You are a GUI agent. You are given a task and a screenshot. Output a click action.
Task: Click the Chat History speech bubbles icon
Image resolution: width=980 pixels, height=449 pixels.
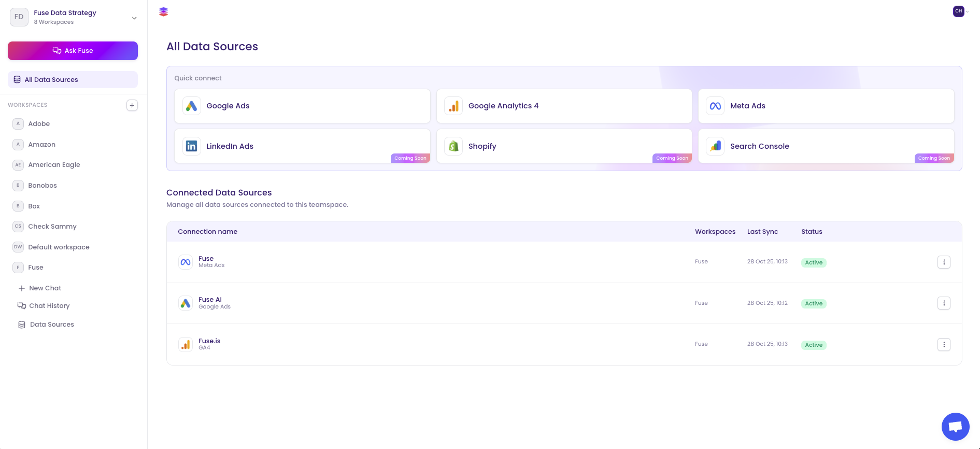tap(22, 306)
